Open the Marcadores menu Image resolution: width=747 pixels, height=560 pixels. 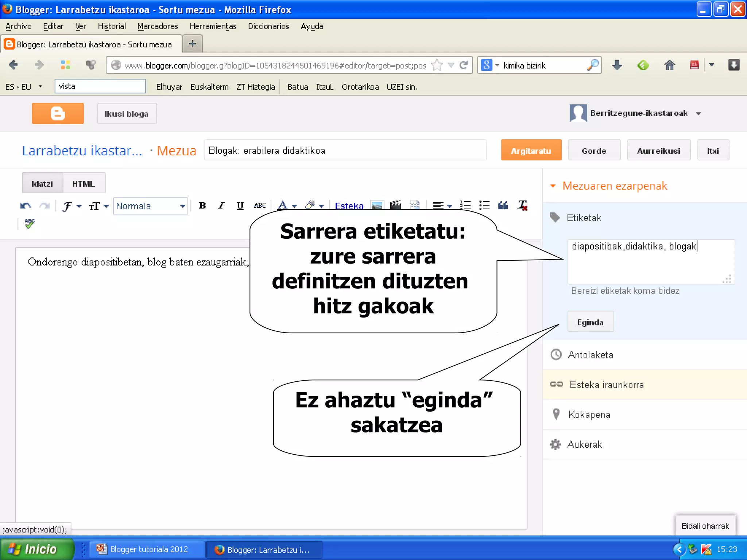(158, 26)
